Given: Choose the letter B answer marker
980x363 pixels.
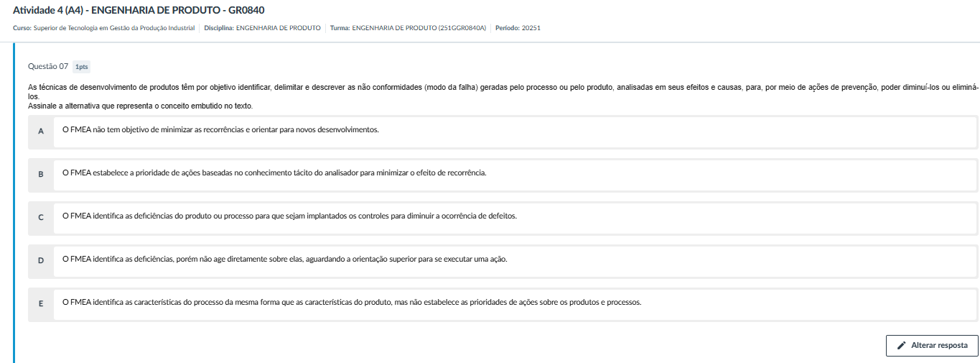Looking at the screenshot, I should tap(41, 174).
